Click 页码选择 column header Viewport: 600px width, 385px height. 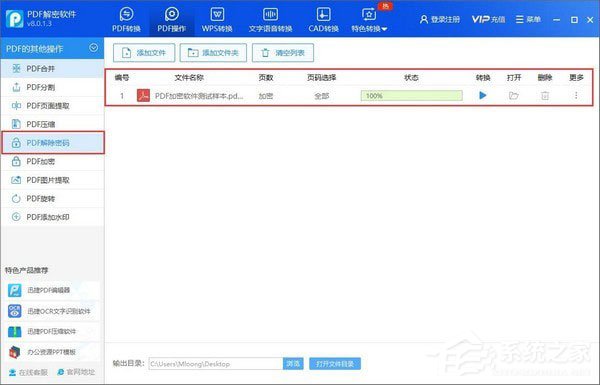pyautogui.click(x=321, y=78)
